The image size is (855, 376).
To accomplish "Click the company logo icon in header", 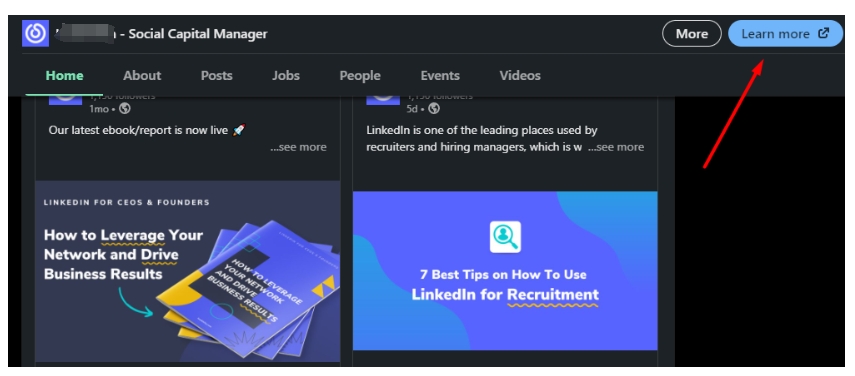I will coord(35,33).
